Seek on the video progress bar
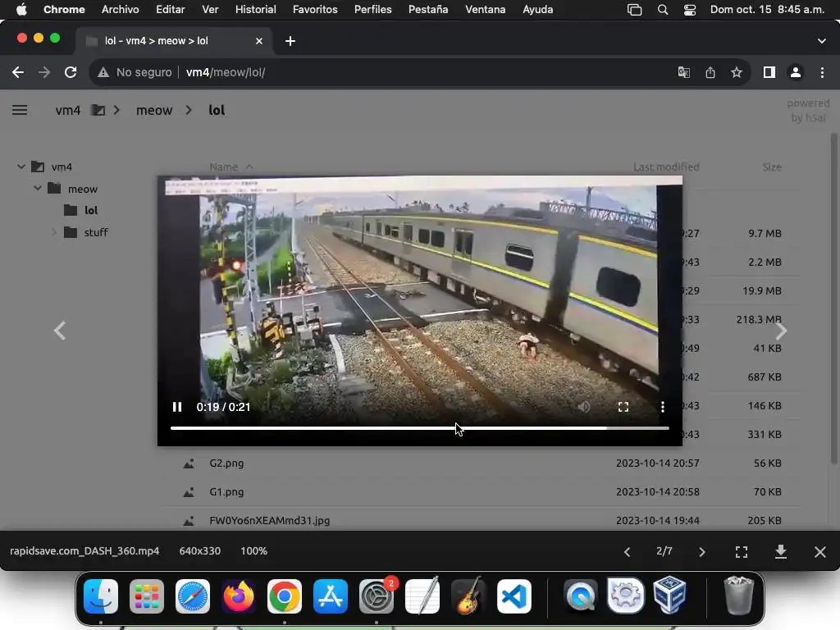 tap(419, 428)
